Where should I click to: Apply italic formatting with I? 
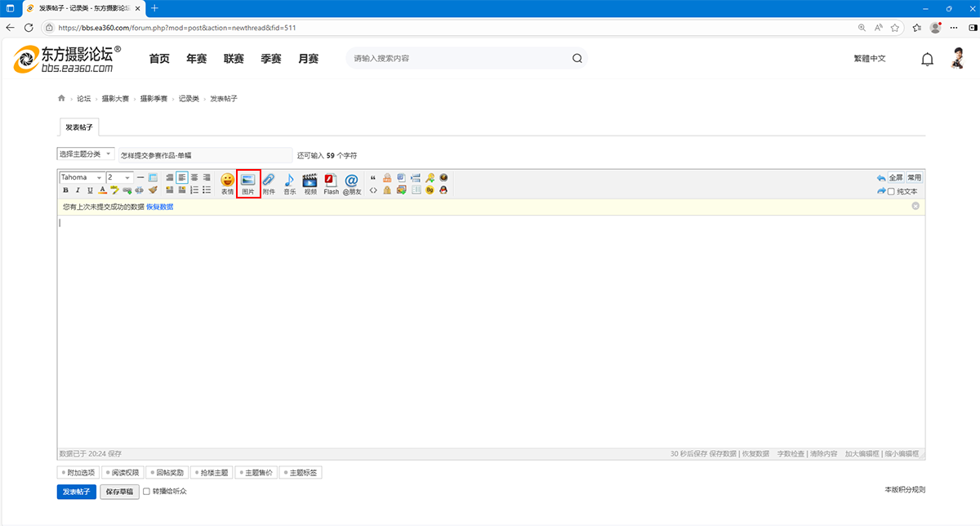pyautogui.click(x=78, y=190)
